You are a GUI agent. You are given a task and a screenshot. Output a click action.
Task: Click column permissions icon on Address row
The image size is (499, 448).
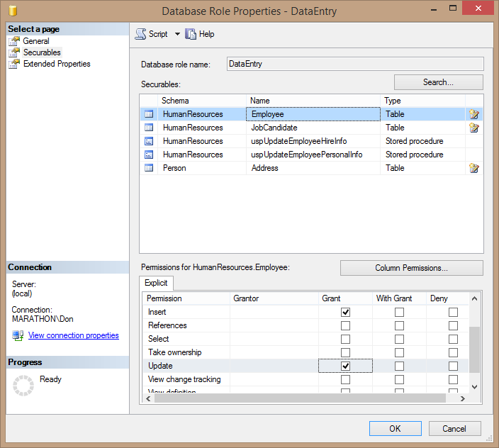tap(474, 168)
